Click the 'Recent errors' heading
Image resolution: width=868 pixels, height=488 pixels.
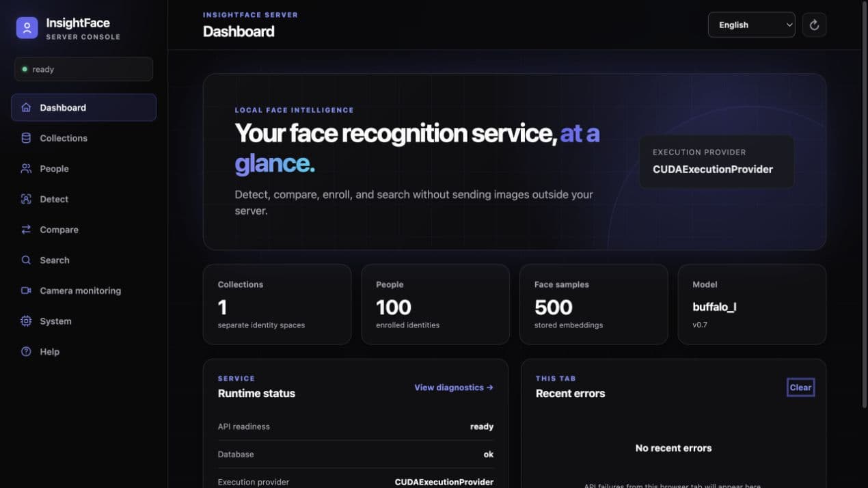(x=570, y=394)
